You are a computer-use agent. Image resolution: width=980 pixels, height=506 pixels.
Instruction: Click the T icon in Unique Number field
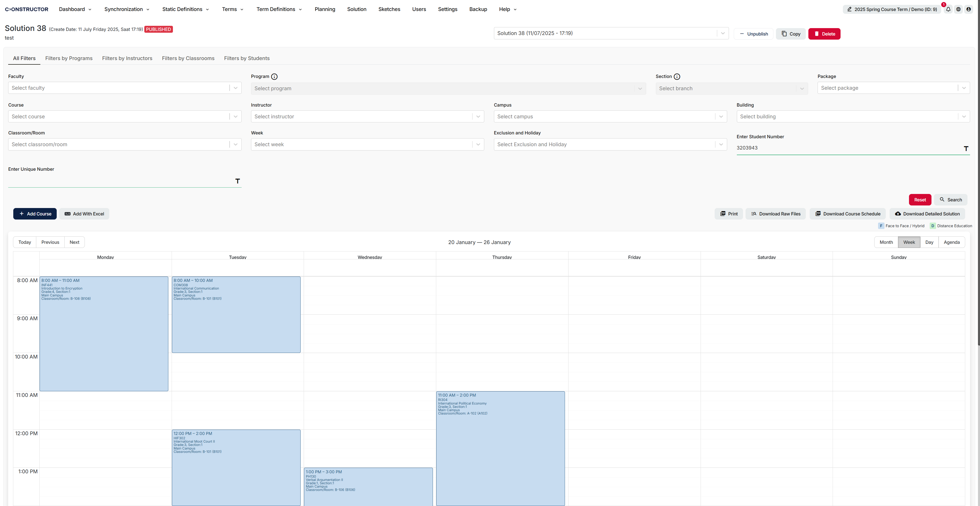point(237,181)
